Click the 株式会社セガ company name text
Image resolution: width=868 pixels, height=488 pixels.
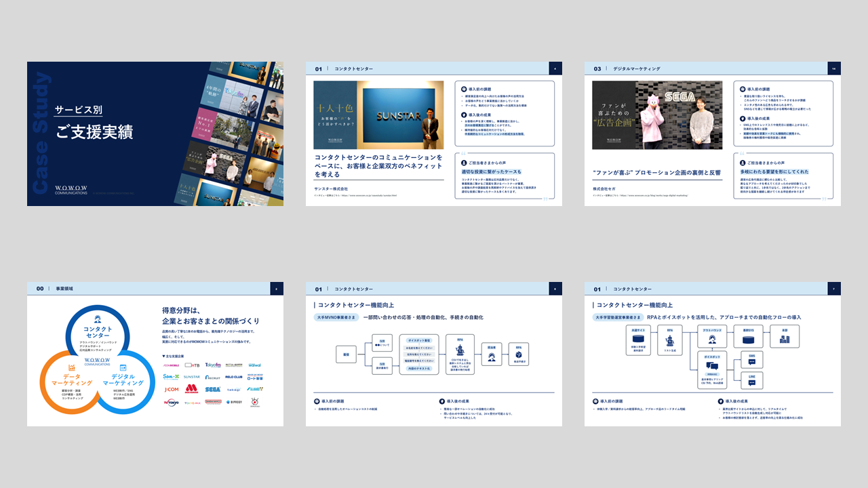[x=604, y=188]
